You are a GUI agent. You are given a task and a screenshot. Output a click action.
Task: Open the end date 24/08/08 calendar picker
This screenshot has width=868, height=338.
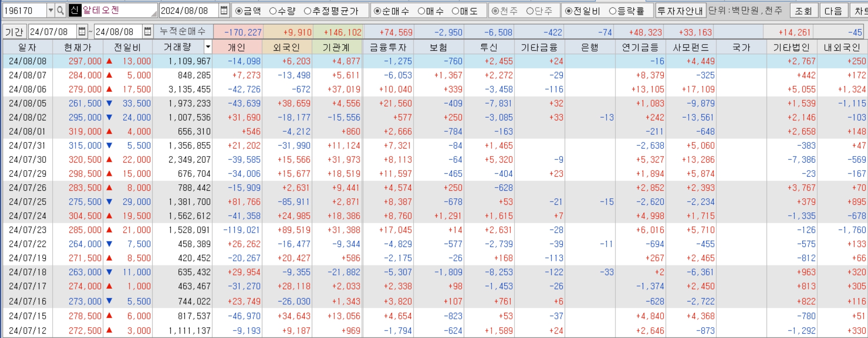(x=148, y=32)
